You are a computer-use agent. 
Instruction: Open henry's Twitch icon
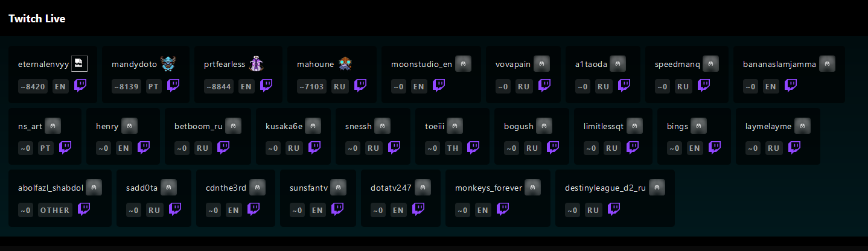(144, 147)
